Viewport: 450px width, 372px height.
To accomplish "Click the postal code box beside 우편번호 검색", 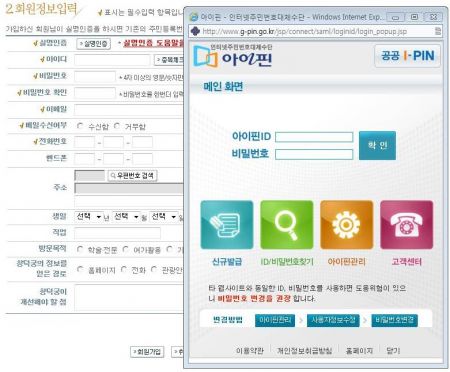I will 90,176.
